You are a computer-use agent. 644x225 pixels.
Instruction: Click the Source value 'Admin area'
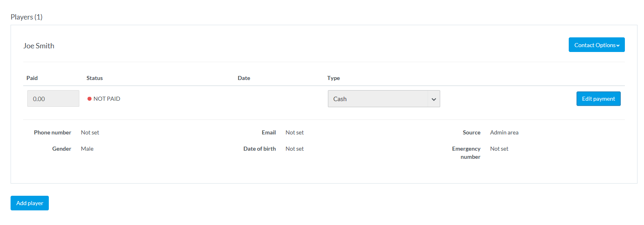(504, 132)
